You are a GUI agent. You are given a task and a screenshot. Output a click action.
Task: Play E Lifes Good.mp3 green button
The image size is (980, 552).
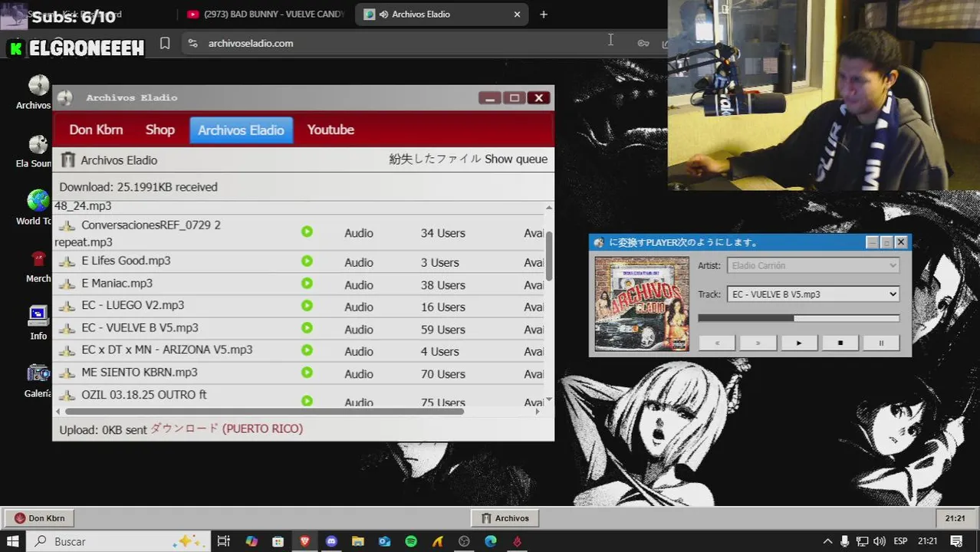click(x=307, y=261)
